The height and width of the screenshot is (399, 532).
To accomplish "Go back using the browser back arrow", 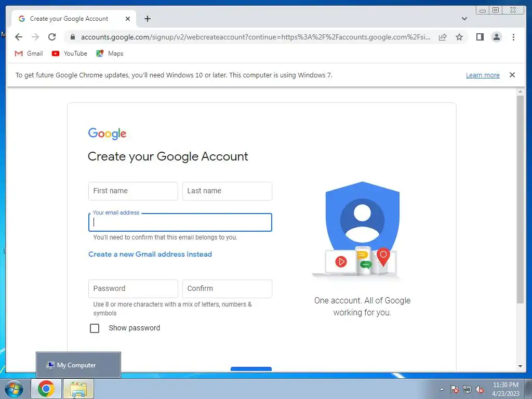I will click(x=19, y=37).
